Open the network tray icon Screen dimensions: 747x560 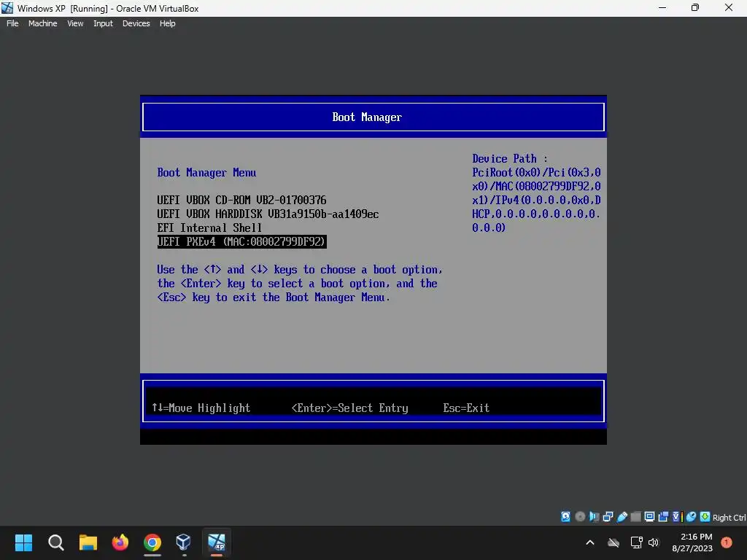[636, 542]
